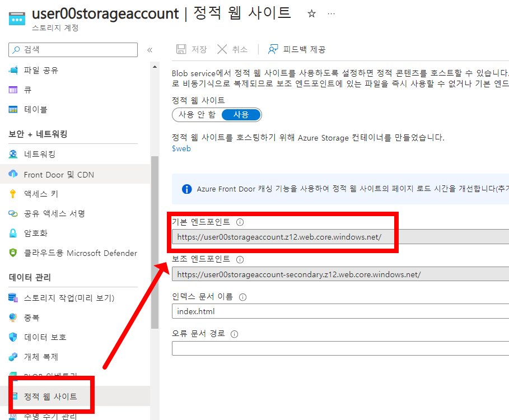Image resolution: width=509 pixels, height=420 pixels.
Task: Click the 보조 엔드포인트 URL field
Action: [x=340, y=274]
